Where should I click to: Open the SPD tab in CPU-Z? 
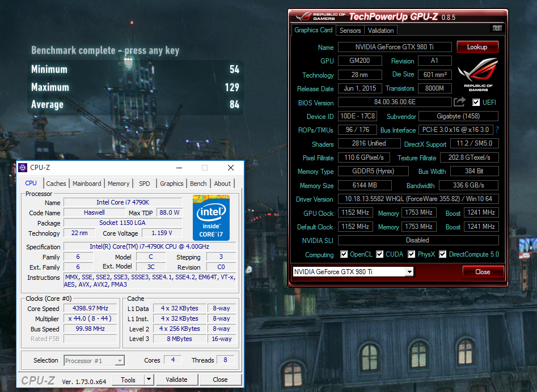pyautogui.click(x=145, y=184)
